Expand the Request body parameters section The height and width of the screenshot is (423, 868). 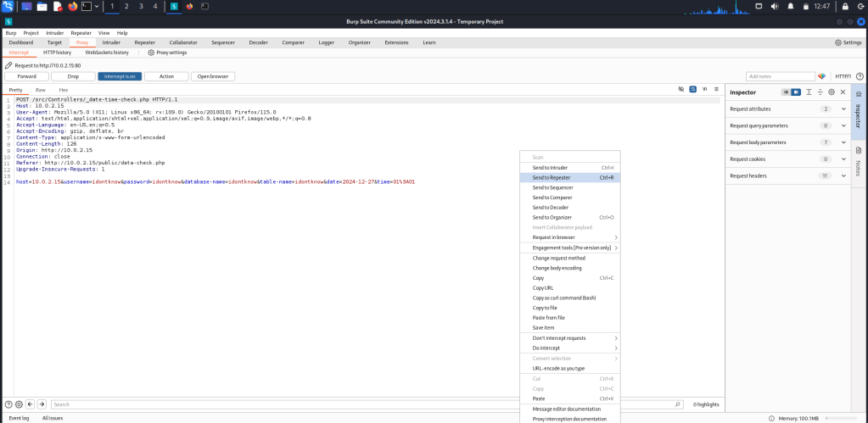coord(843,142)
